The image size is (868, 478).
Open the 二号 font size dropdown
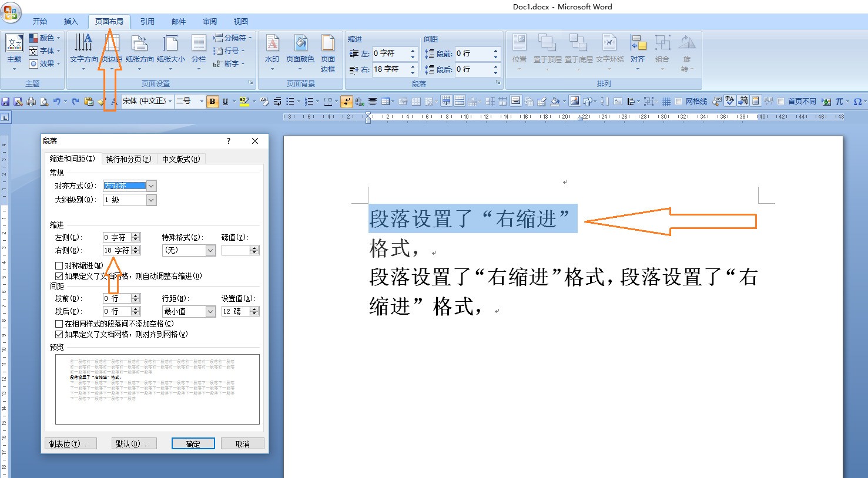click(202, 102)
